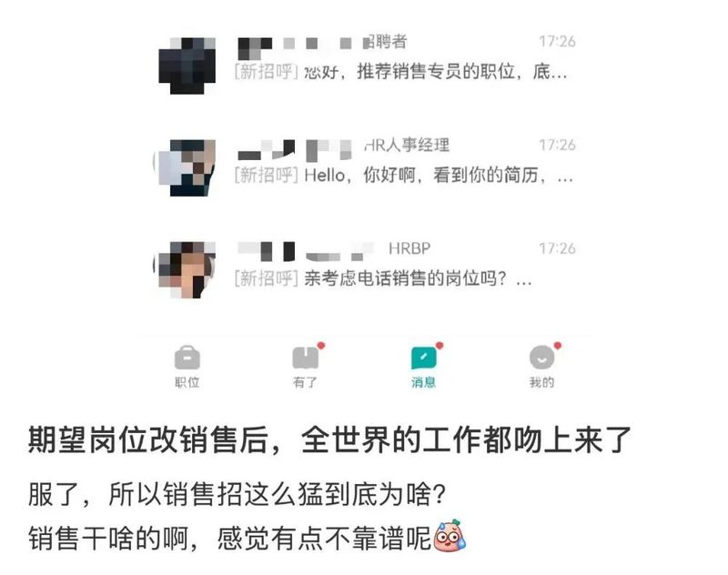Tap the 职位 tab label
The image size is (728, 575).
pyautogui.click(x=187, y=382)
